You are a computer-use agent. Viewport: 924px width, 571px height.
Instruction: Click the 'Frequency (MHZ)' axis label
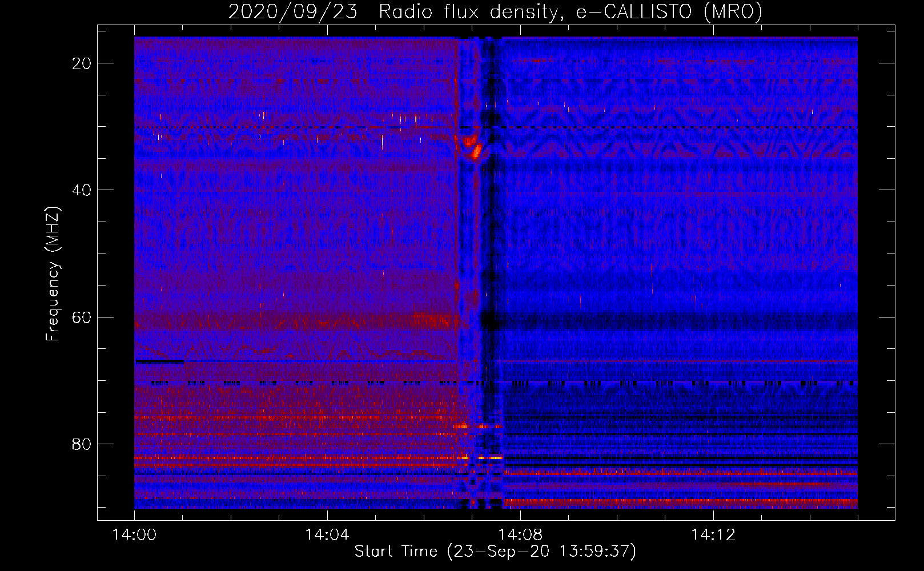pyautogui.click(x=53, y=274)
